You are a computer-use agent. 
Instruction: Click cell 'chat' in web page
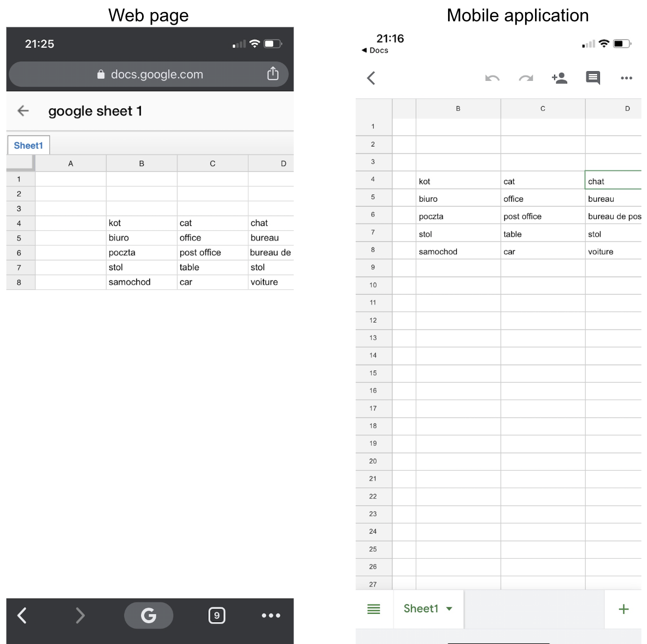[270, 224]
